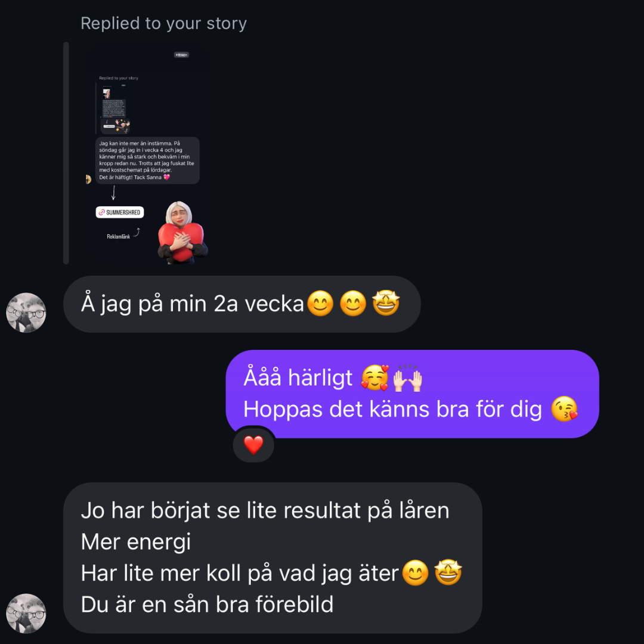Select the 'Jo har börjat se lite resultat' message

pyautogui.click(x=273, y=558)
